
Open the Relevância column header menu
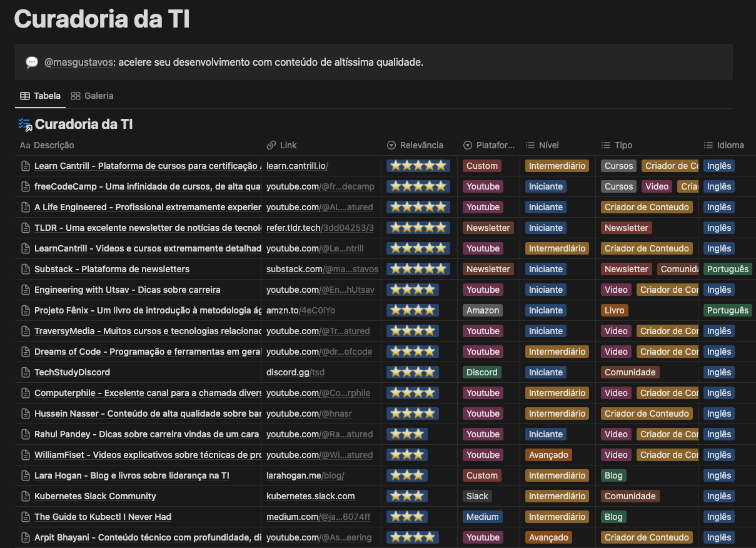(415, 145)
